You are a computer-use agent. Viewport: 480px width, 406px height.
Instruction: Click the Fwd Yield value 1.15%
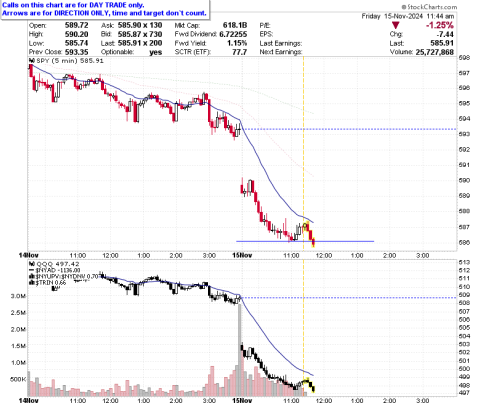click(237, 43)
